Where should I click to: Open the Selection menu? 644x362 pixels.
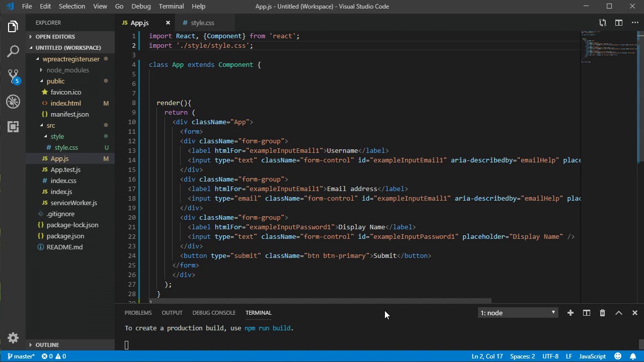click(72, 6)
